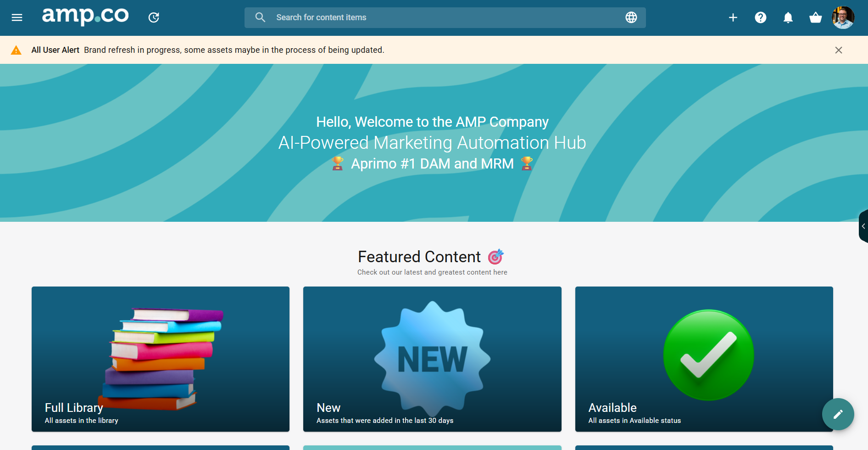This screenshot has height=450, width=868.
Task: Open the Available assets card
Action: click(x=704, y=359)
